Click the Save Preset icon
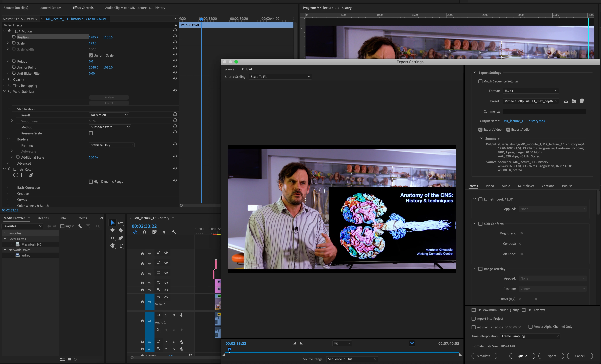 point(566,101)
